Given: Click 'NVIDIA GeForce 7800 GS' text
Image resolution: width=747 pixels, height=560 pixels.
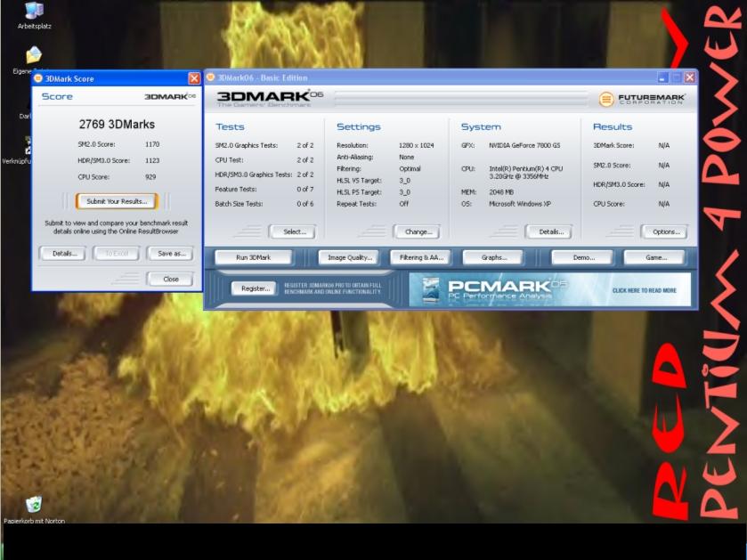Looking at the screenshot, I should 524,145.
